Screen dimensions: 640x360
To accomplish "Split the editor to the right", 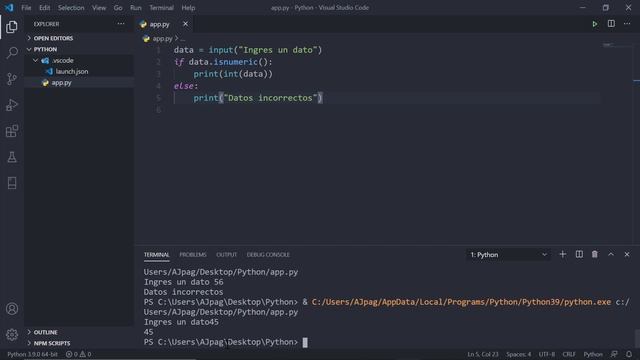I will (611, 24).
